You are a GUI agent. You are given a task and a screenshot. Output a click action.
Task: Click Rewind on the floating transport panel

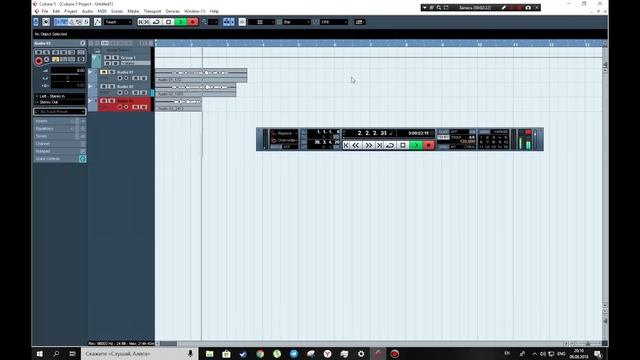[x=356, y=145]
